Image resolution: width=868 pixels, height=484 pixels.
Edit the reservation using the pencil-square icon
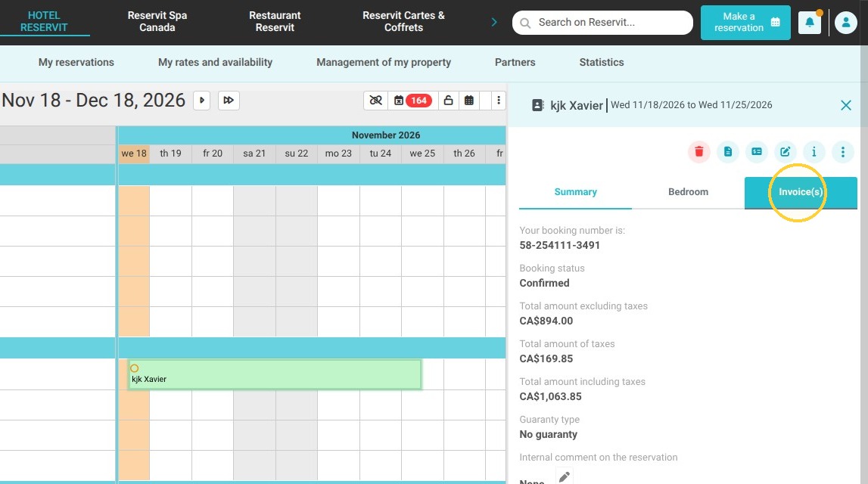[785, 151]
